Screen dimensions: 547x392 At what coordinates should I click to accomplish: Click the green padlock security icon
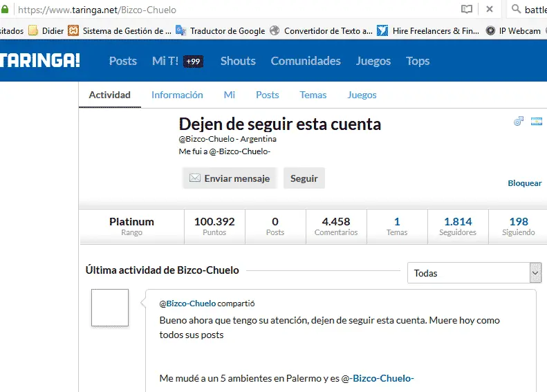tap(6, 10)
